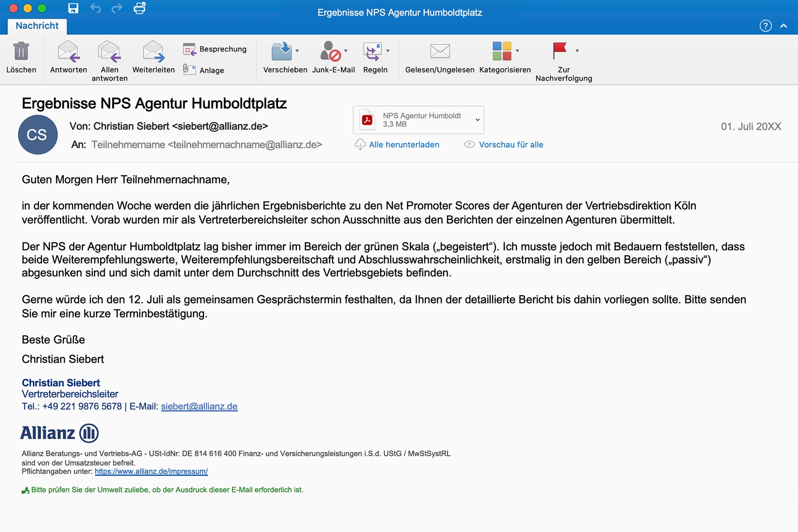798x532 pixels.
Task: Open the allianz.de/impressum link
Action: click(x=151, y=471)
